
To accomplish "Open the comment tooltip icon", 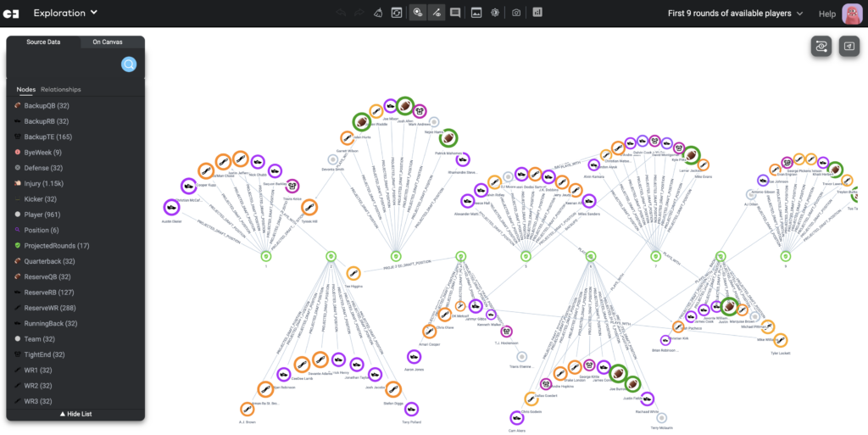I will click(455, 13).
